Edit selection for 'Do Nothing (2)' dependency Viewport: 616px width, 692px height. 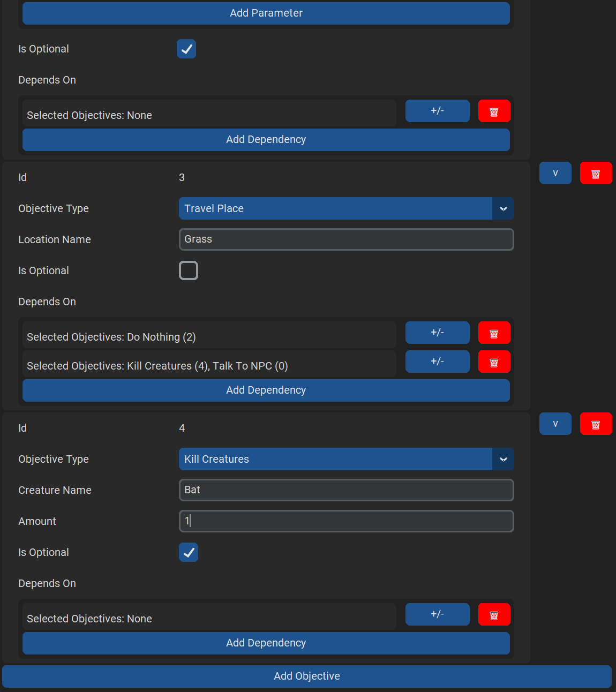(437, 333)
